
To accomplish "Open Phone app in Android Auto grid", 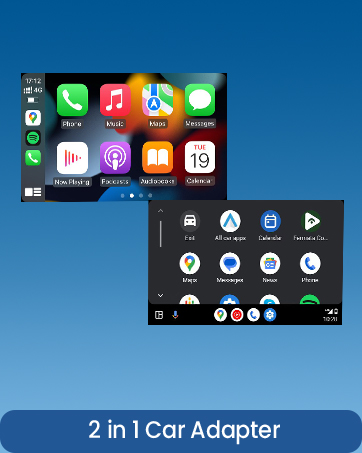I will pos(310,263).
